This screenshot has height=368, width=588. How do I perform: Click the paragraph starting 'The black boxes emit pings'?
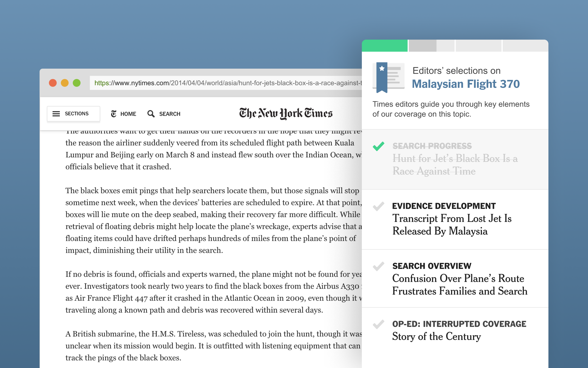pos(214,220)
